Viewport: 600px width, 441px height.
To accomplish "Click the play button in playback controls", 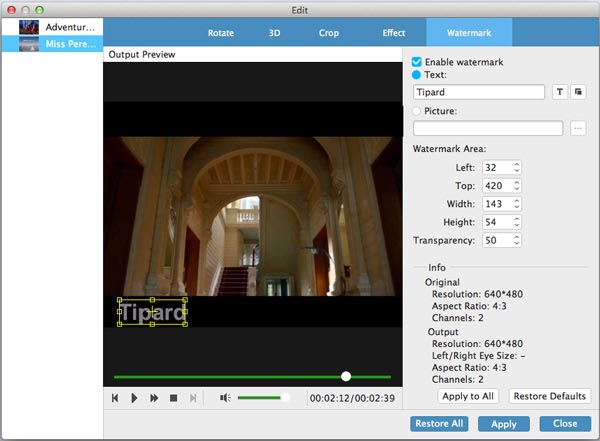I will coord(135,398).
